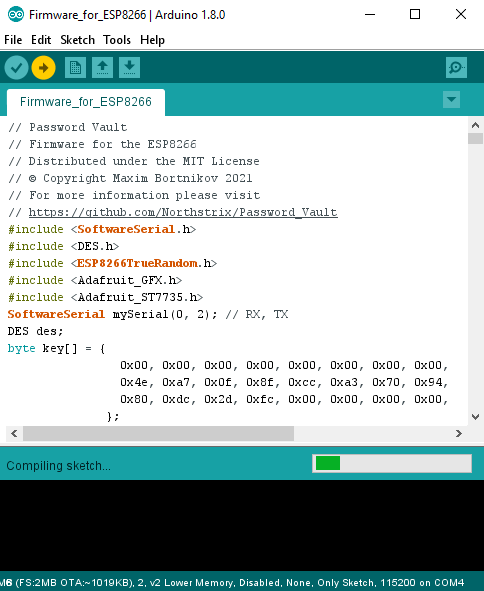Image resolution: width=484 pixels, height=591 pixels.
Task: Click the '#include <Adafruit_ST7735.h>' line
Action: pos(106,297)
